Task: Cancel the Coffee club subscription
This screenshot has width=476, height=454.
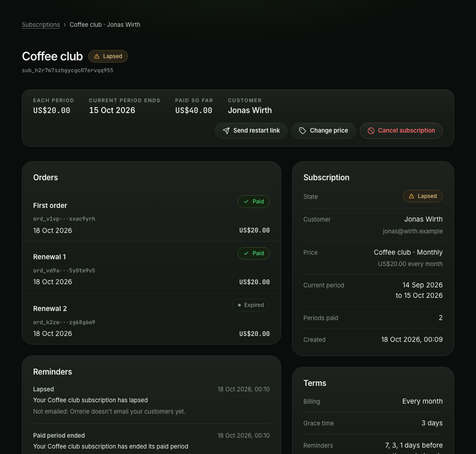Action: coord(401,131)
